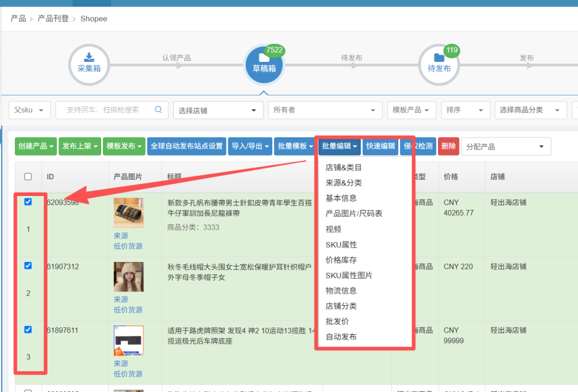Uncheck the checkbox for product 62093598
This screenshot has width=578, height=392.
click(x=28, y=202)
